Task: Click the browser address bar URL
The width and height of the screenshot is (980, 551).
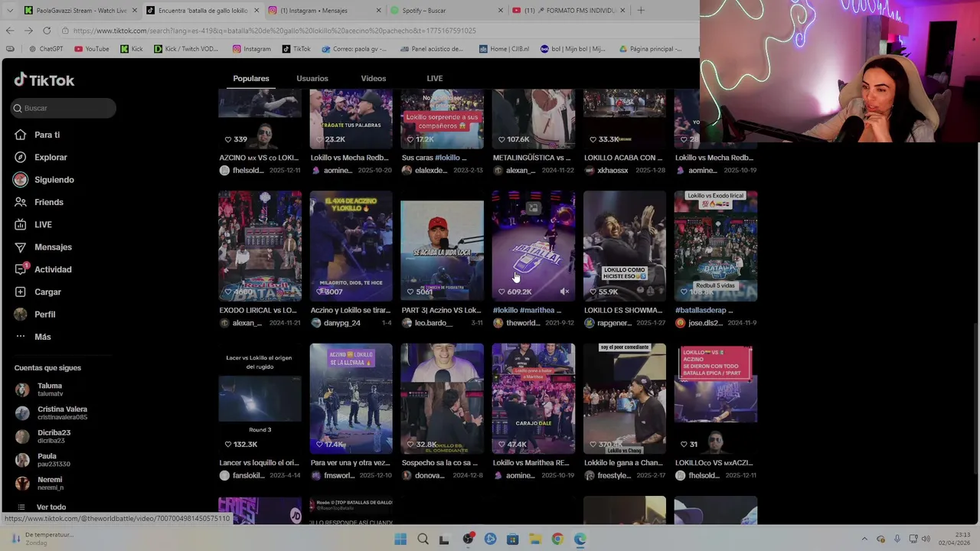Action: pyautogui.click(x=274, y=31)
